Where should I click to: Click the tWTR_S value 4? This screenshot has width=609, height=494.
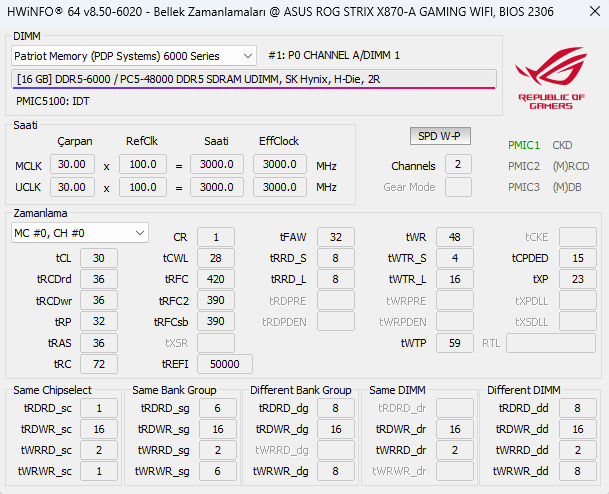pyautogui.click(x=455, y=258)
